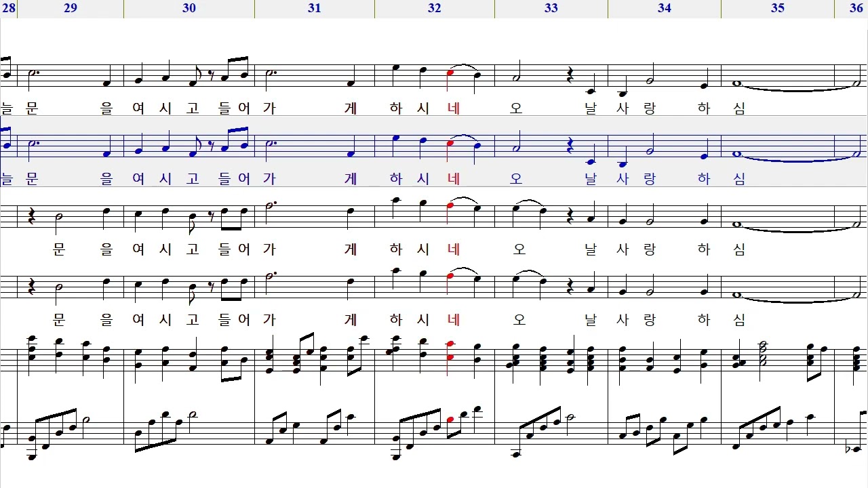Click black lyric '게' under the topmost staff
This screenshot has height=488, width=868.
351,108
